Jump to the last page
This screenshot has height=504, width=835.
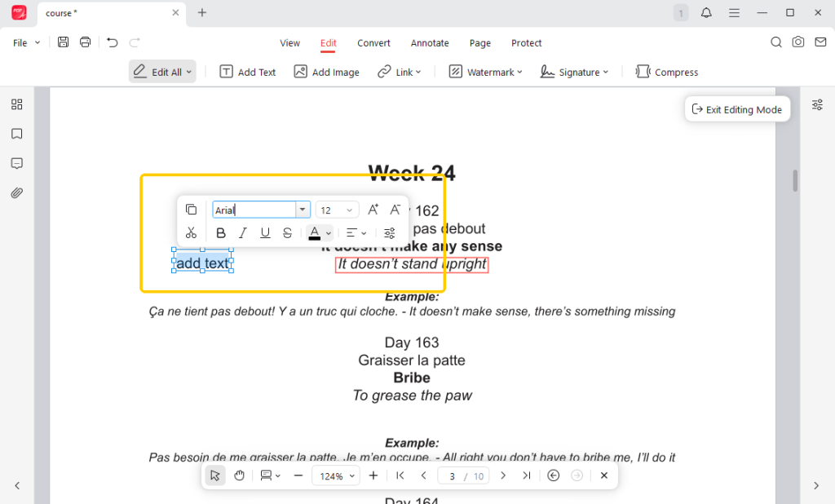(x=526, y=475)
